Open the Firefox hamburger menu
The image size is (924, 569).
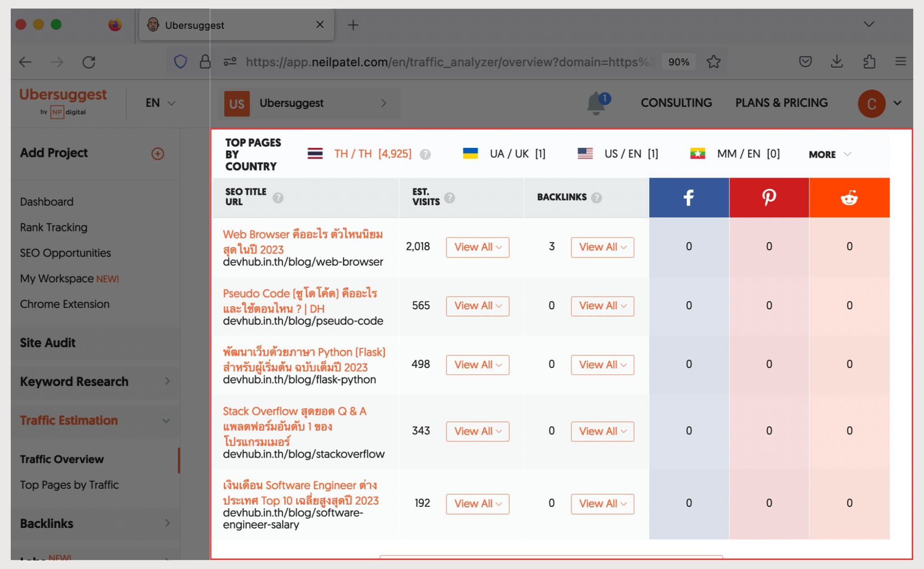click(x=901, y=61)
